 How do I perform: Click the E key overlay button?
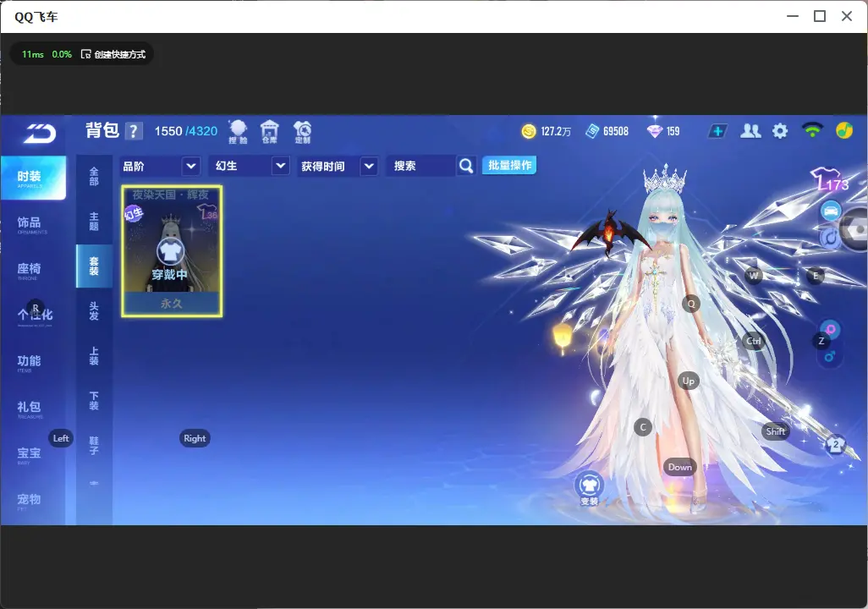click(x=816, y=276)
